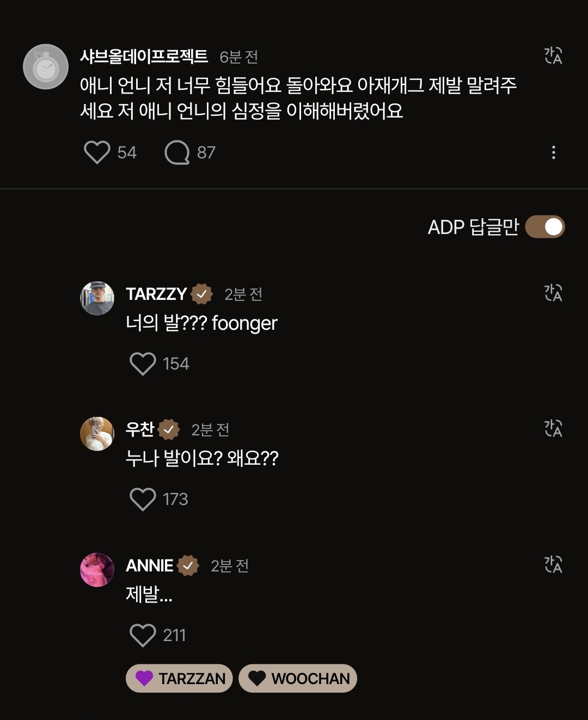The height and width of the screenshot is (720, 588).
Task: Like TARZZY's reply
Action: tap(143, 364)
